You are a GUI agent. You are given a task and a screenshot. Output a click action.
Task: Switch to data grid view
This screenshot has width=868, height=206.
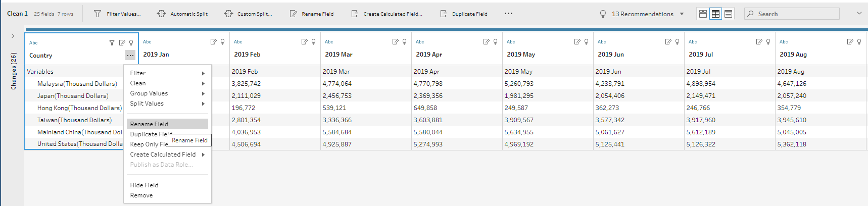[x=715, y=14]
